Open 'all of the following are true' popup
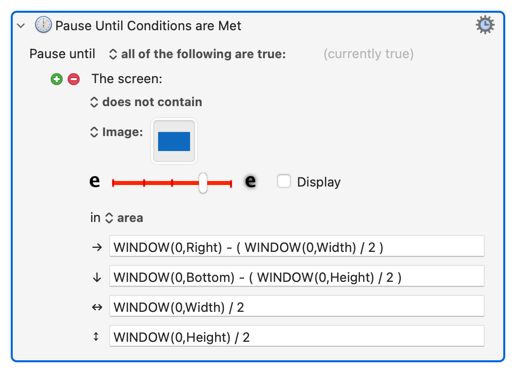 click(197, 54)
